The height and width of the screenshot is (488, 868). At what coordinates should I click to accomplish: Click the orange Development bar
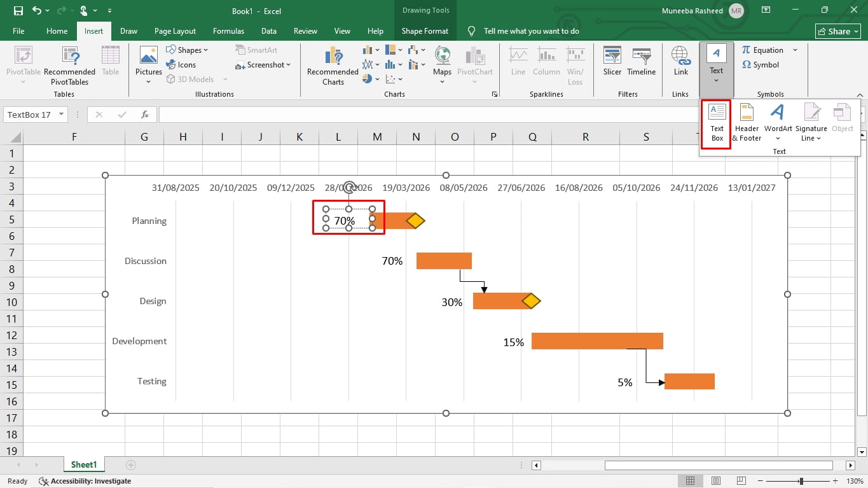tap(597, 341)
